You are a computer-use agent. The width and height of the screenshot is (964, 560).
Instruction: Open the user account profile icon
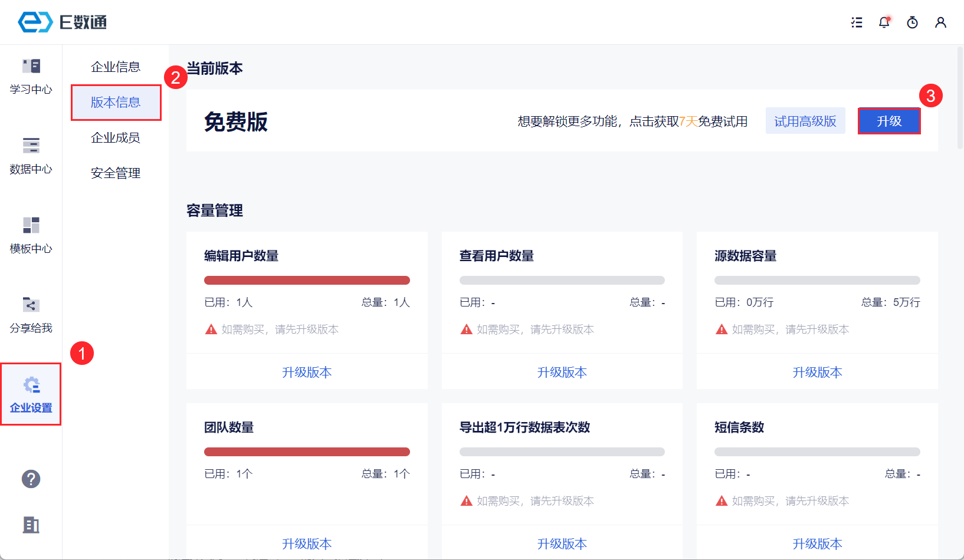pyautogui.click(x=940, y=22)
